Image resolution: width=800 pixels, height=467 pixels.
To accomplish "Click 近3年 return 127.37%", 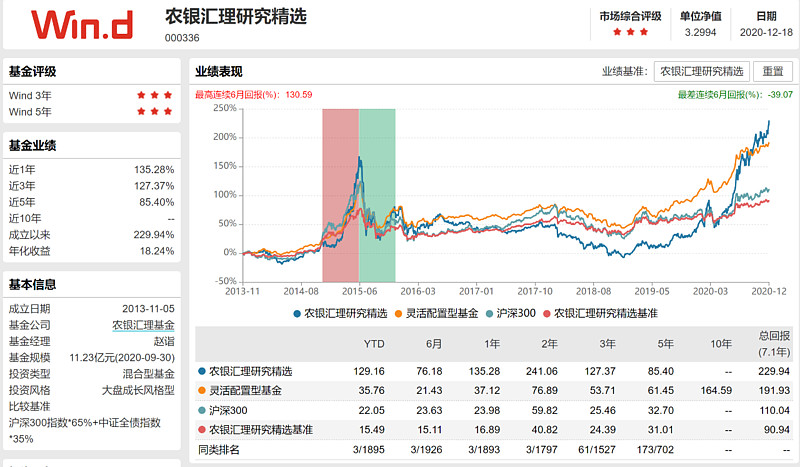I will tap(154, 186).
